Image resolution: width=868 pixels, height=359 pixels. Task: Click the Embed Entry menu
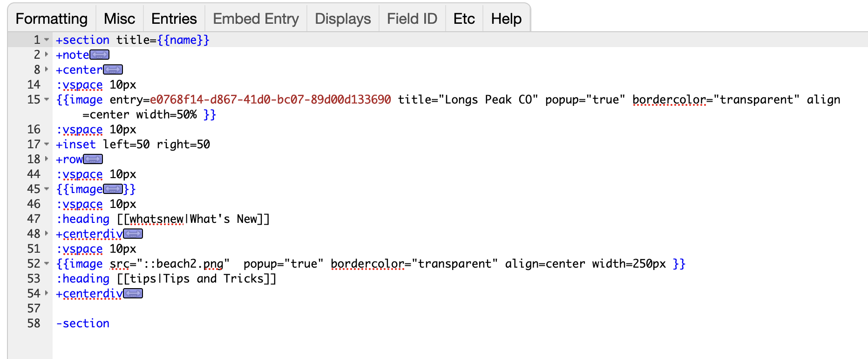[256, 19]
